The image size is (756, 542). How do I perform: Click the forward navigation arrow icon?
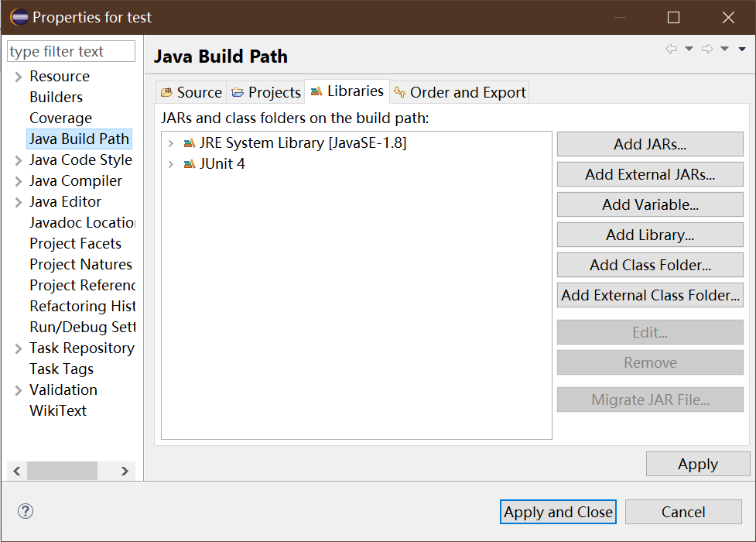point(706,49)
